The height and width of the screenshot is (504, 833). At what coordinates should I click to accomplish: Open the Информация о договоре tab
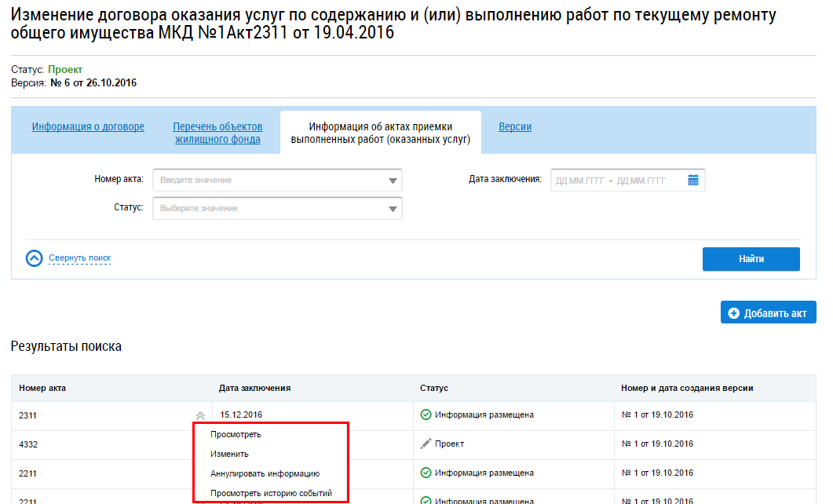click(88, 126)
